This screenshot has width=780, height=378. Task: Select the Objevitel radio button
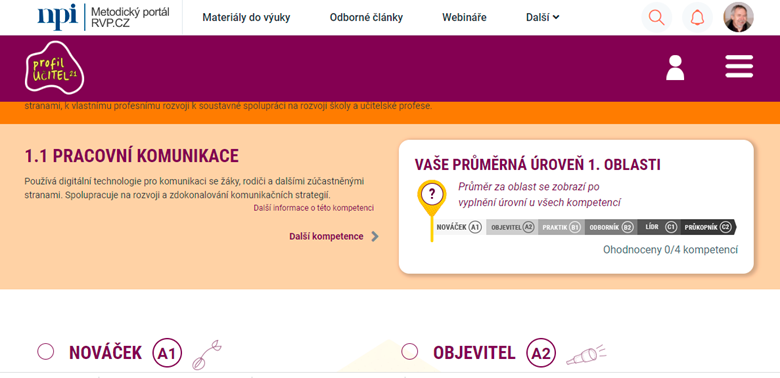409,352
